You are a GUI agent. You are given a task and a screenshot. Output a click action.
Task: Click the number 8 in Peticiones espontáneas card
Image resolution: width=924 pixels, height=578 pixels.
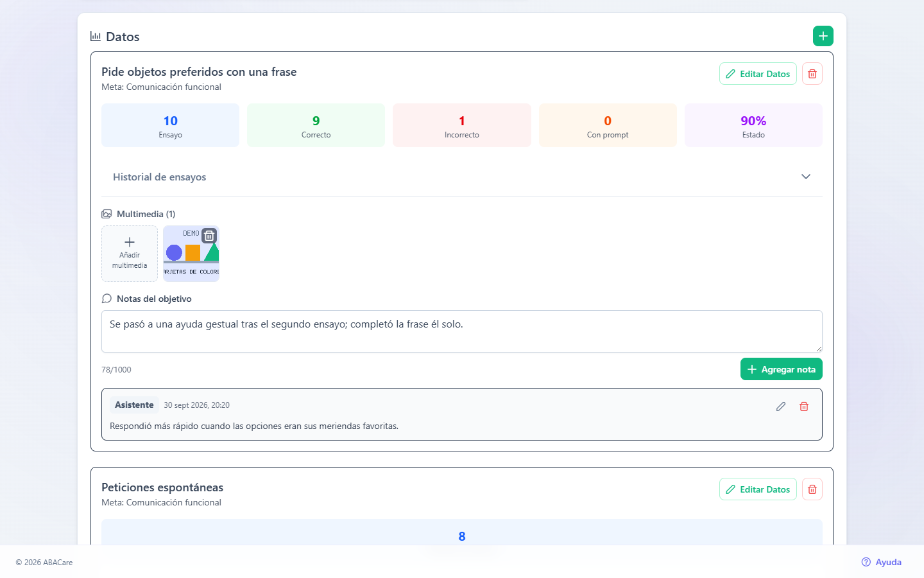(462, 536)
